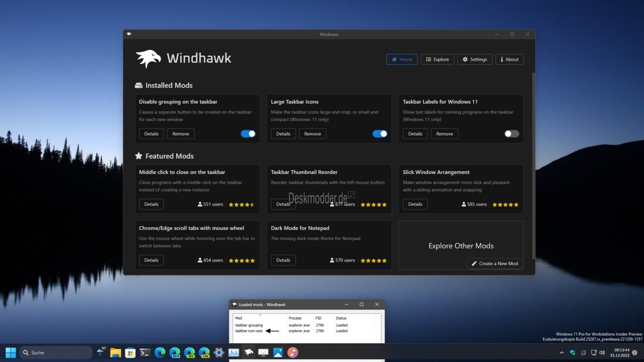Click Create a New Mod
The width and height of the screenshot is (644, 362).
[494, 263]
